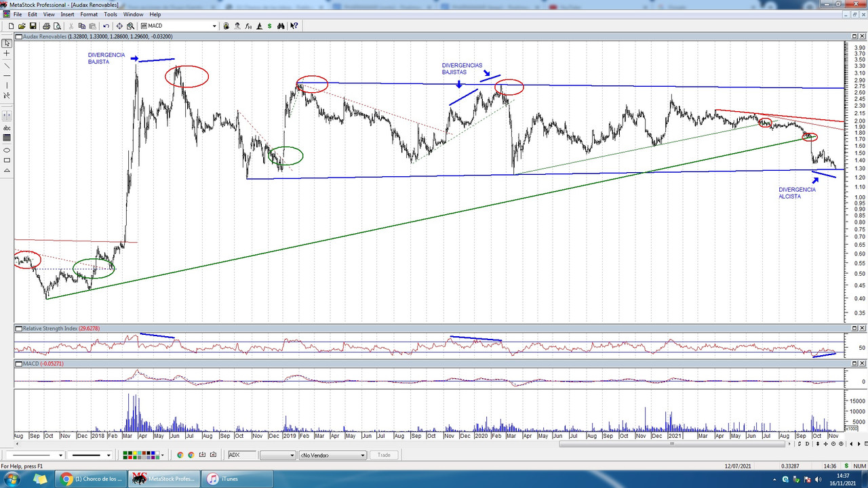Open the MACD indicator dropdown list

point(215,26)
